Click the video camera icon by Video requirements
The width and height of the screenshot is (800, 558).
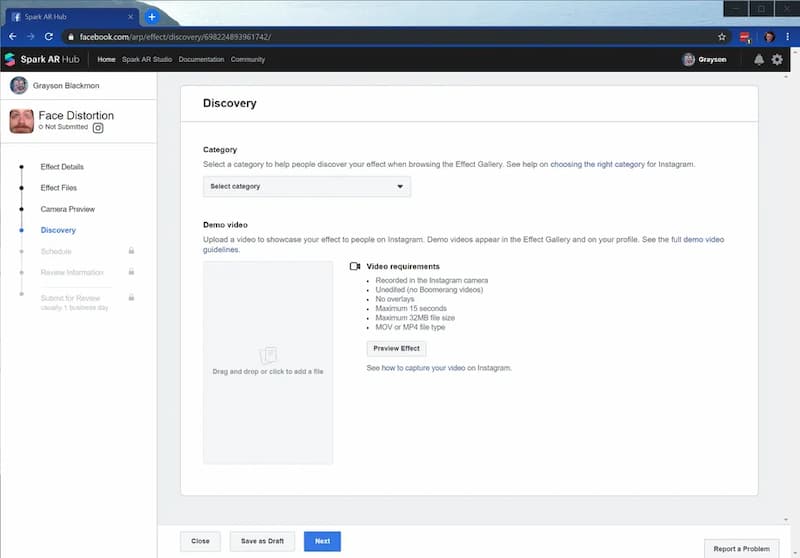355,266
